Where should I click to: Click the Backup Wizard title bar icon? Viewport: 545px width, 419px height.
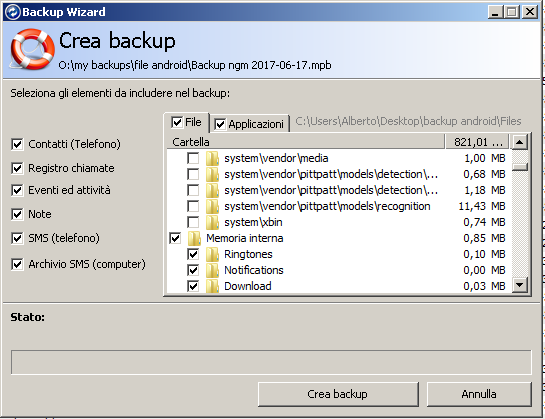pos(13,12)
